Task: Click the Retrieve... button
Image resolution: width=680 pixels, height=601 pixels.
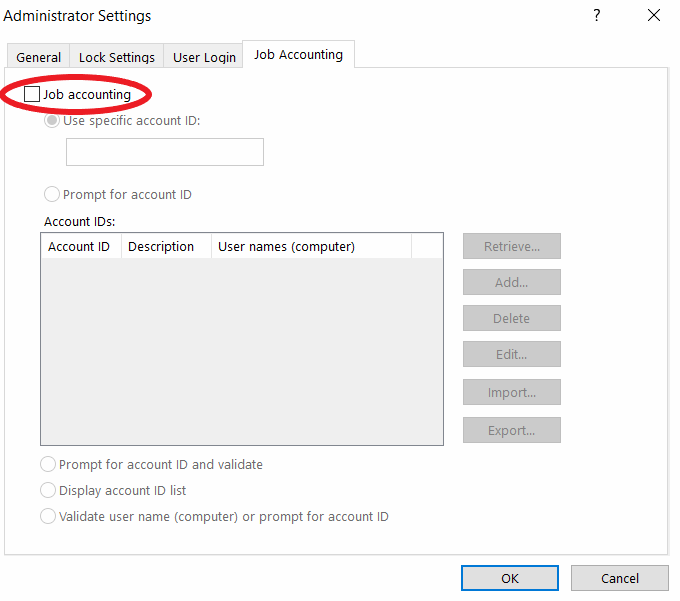Action: (x=512, y=246)
